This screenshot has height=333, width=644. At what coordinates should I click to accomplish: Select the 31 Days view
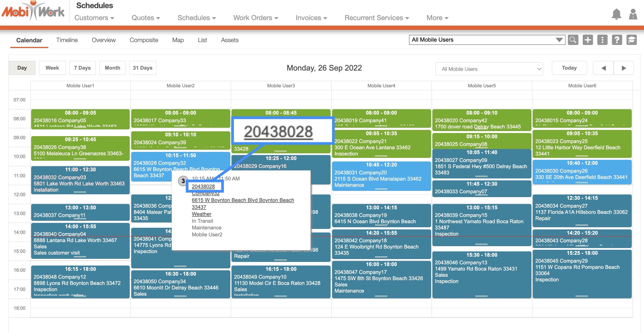click(x=142, y=68)
